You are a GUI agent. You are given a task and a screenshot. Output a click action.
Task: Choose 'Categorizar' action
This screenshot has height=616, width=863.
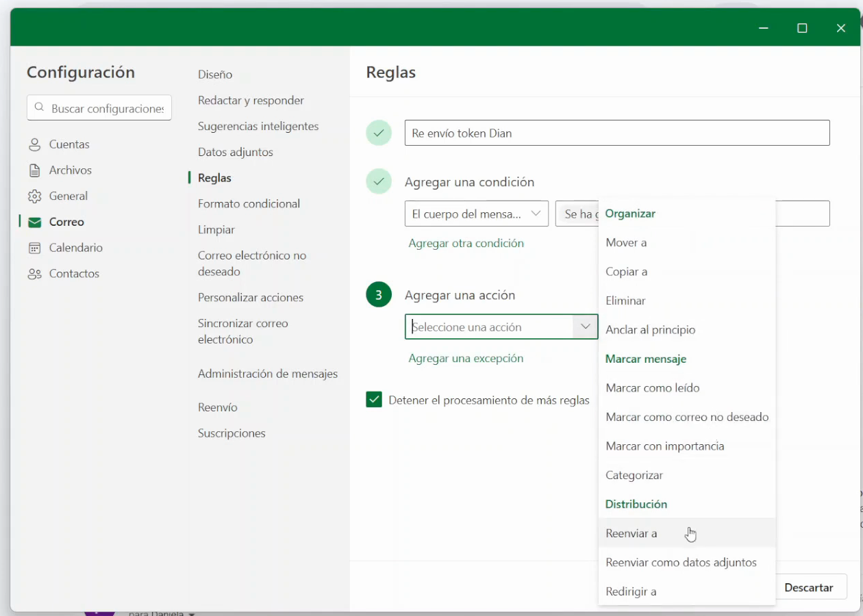coord(687,475)
